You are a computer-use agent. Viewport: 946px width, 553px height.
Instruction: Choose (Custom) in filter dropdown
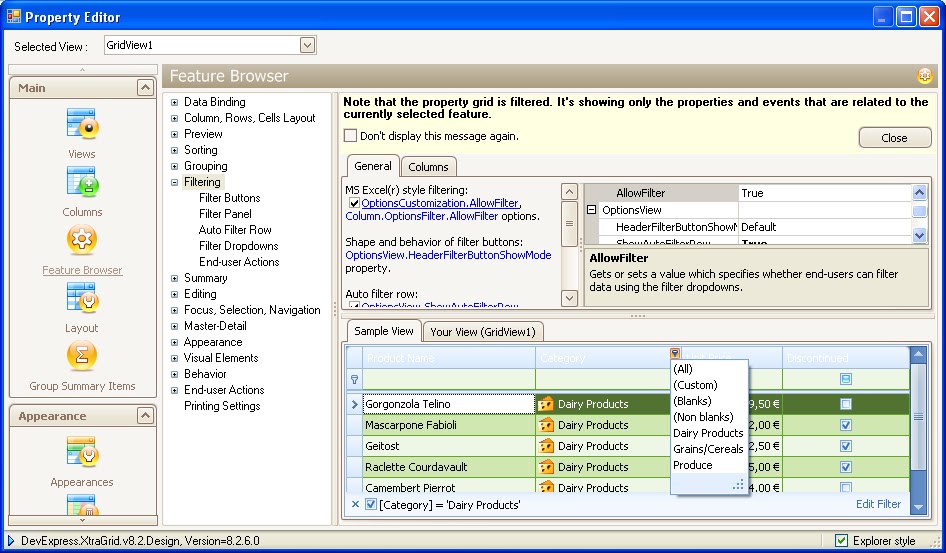695,385
